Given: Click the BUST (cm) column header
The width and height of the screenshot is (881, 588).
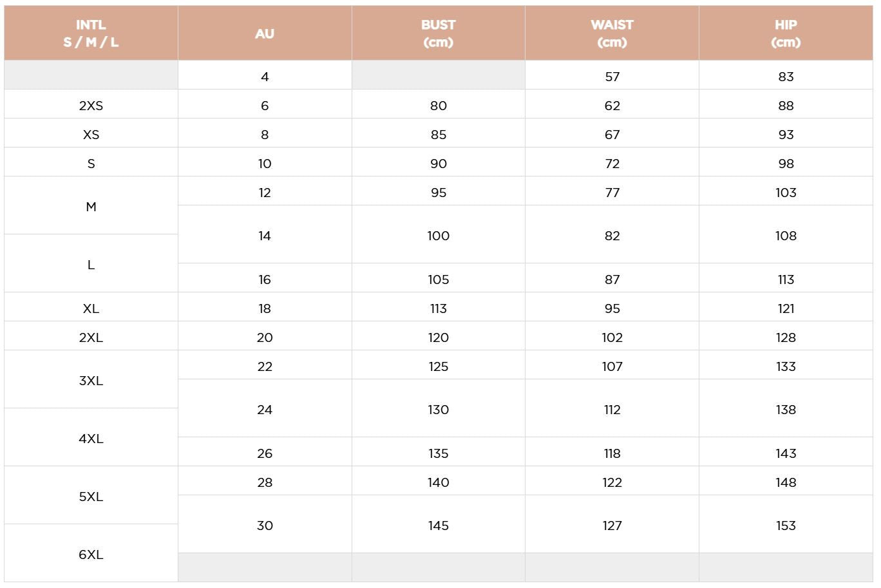Looking at the screenshot, I should (438, 33).
